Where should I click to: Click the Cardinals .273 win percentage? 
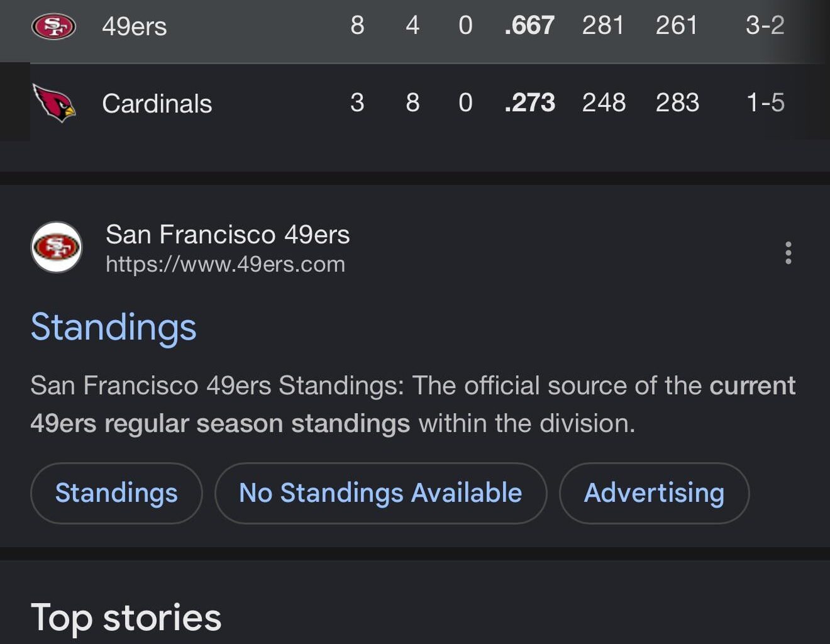coord(529,103)
